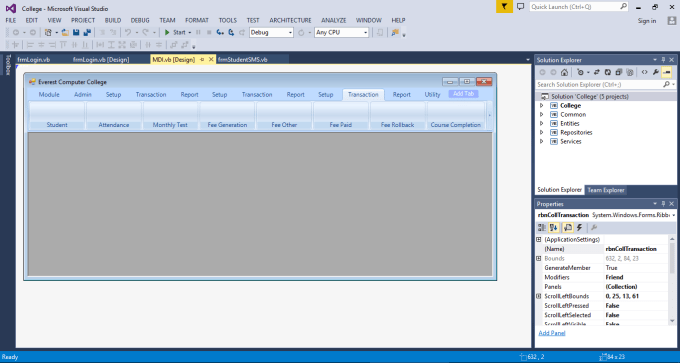Click the New Project toolbar icon
680x363 pixels.
click(x=48, y=33)
